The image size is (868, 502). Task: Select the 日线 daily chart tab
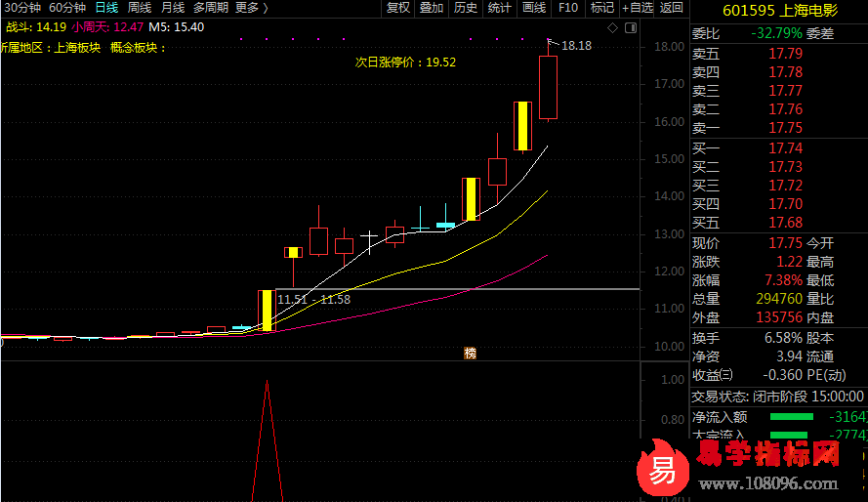tap(105, 8)
